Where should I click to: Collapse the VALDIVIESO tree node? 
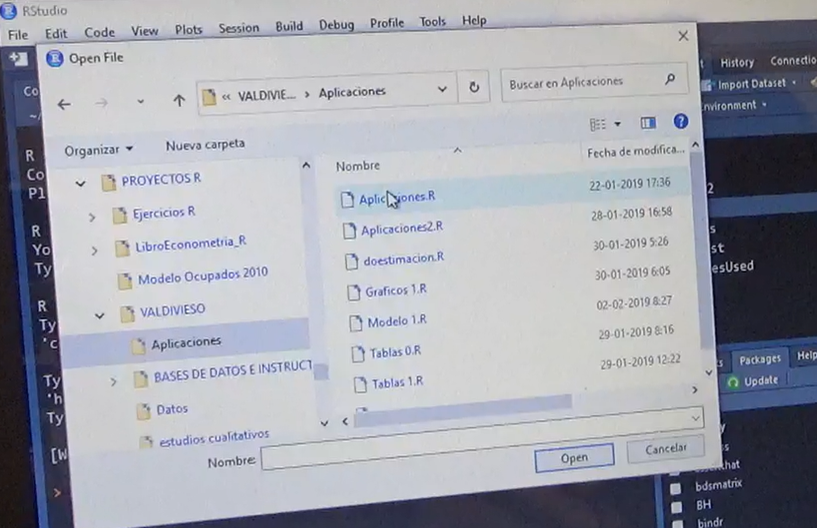pyautogui.click(x=100, y=315)
